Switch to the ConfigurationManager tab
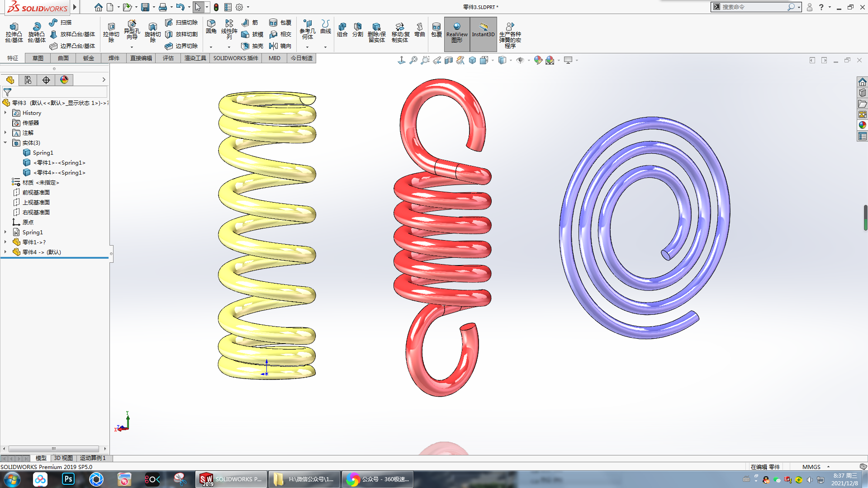Viewport: 868px width, 488px height. tap(46, 80)
